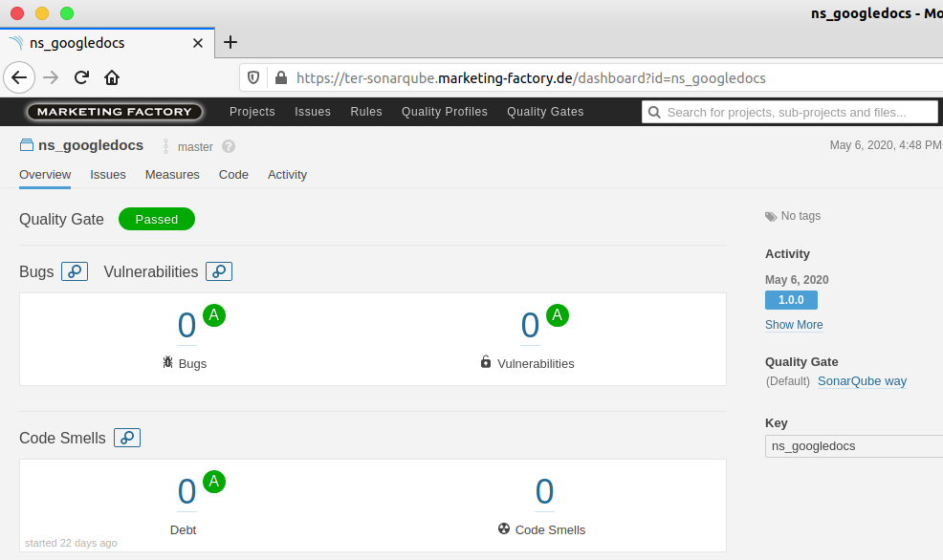Open the Quality Profiles menu
Image resolution: width=943 pixels, height=560 pixels.
[444, 112]
